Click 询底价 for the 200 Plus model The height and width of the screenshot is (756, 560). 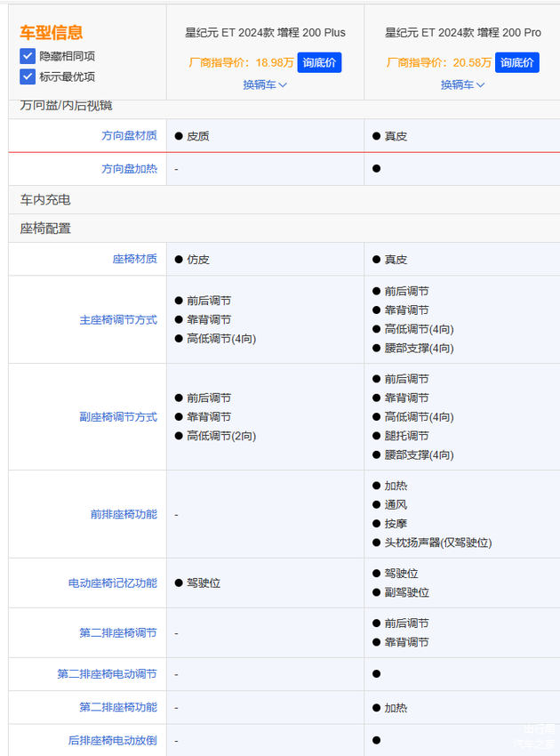pyautogui.click(x=319, y=63)
